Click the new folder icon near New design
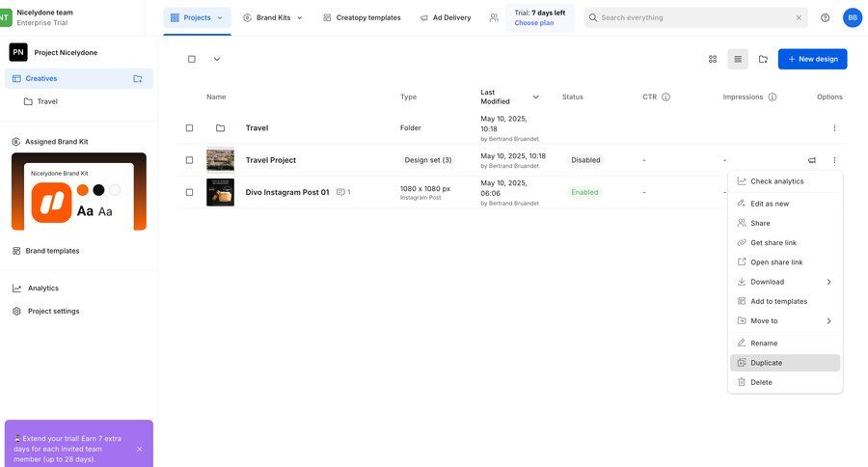Screen dimensions: 868x467 coord(763,59)
